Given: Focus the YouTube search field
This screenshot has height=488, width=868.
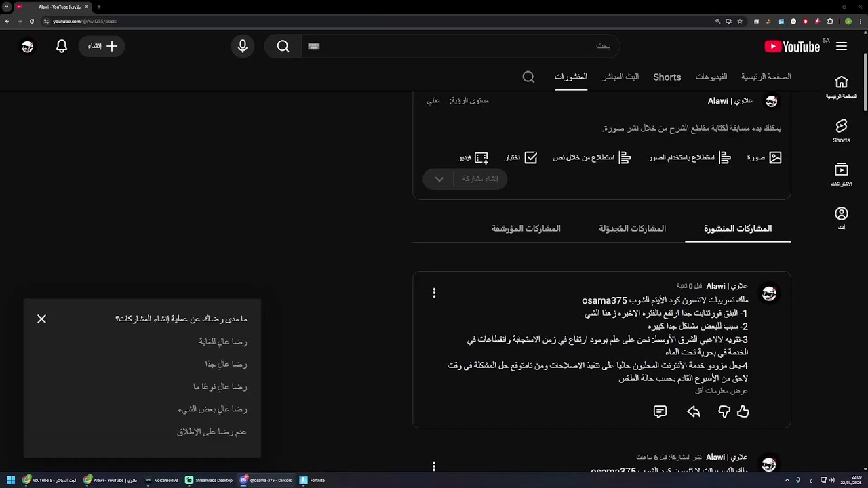Looking at the screenshot, I should click(x=461, y=46).
